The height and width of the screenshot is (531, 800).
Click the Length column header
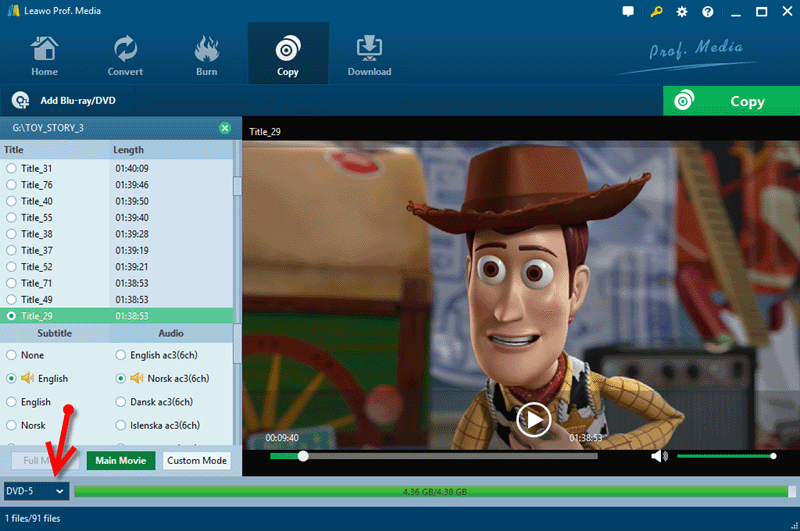[171, 150]
